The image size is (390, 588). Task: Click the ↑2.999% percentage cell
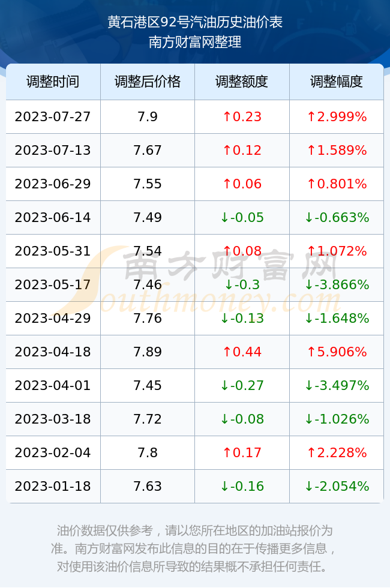coord(337,116)
